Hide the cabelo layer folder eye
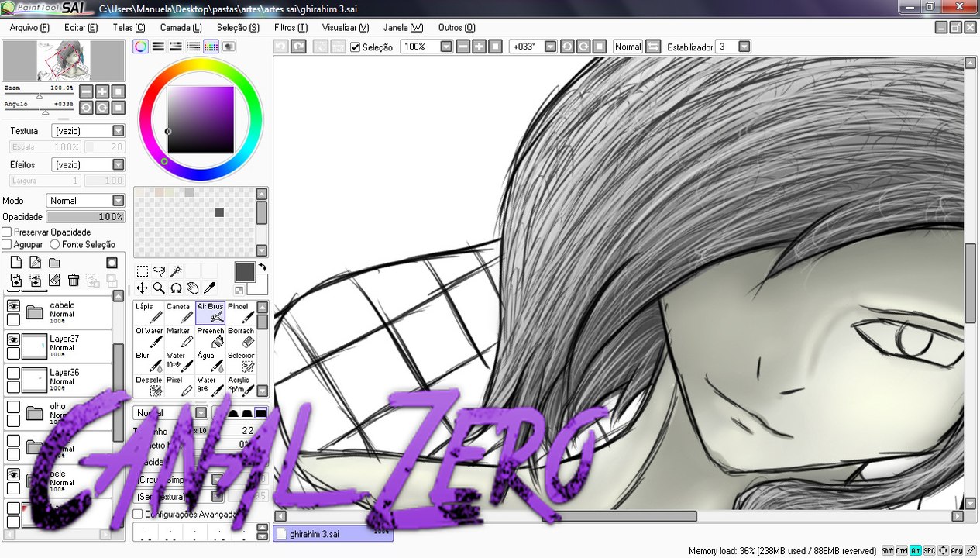980x558 pixels. (x=13, y=306)
